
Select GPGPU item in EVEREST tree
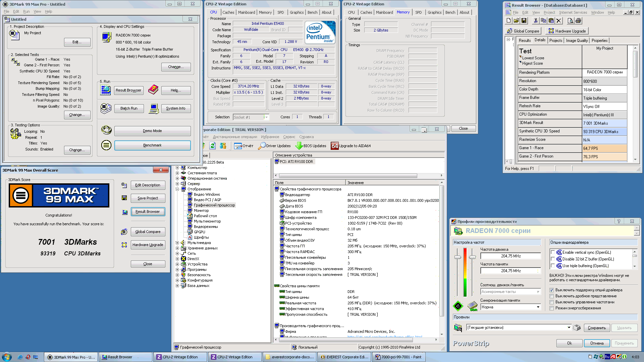pos(199,232)
